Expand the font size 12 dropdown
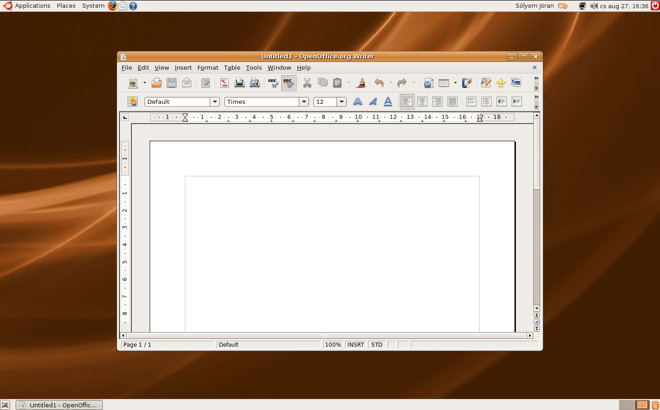The height and width of the screenshot is (410, 660). click(x=341, y=102)
